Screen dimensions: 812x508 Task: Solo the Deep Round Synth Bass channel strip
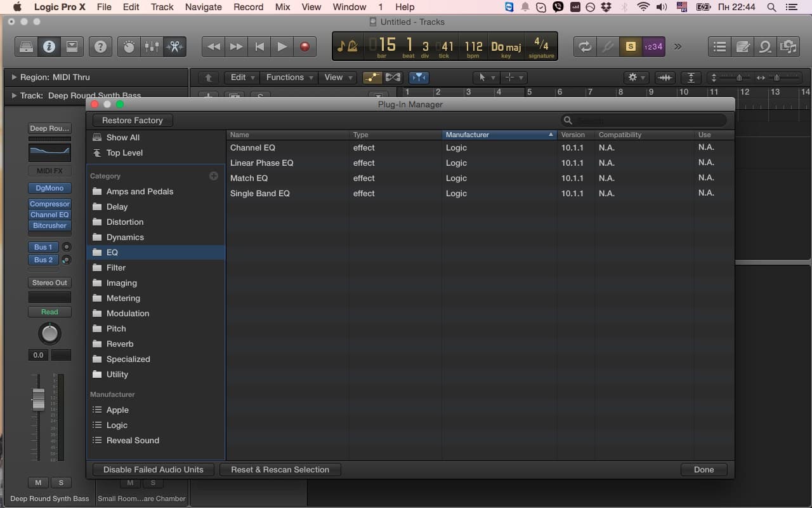61,483
